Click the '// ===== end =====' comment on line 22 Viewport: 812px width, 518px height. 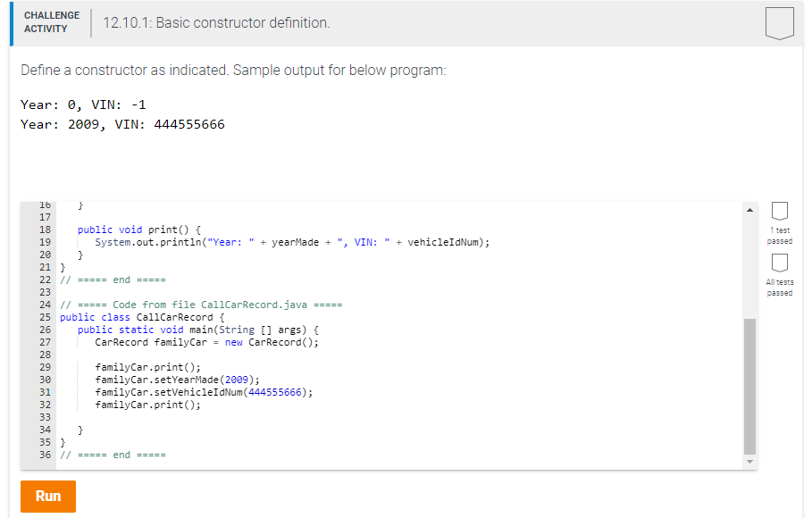(x=113, y=280)
